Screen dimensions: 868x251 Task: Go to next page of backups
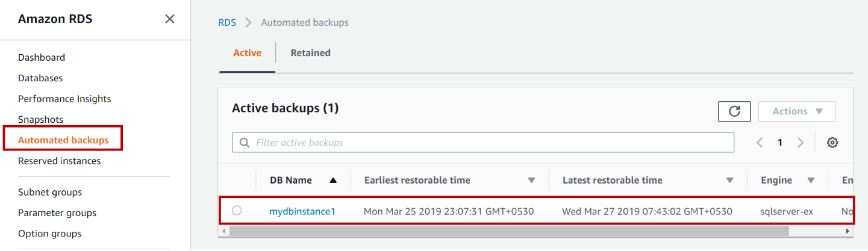point(801,143)
